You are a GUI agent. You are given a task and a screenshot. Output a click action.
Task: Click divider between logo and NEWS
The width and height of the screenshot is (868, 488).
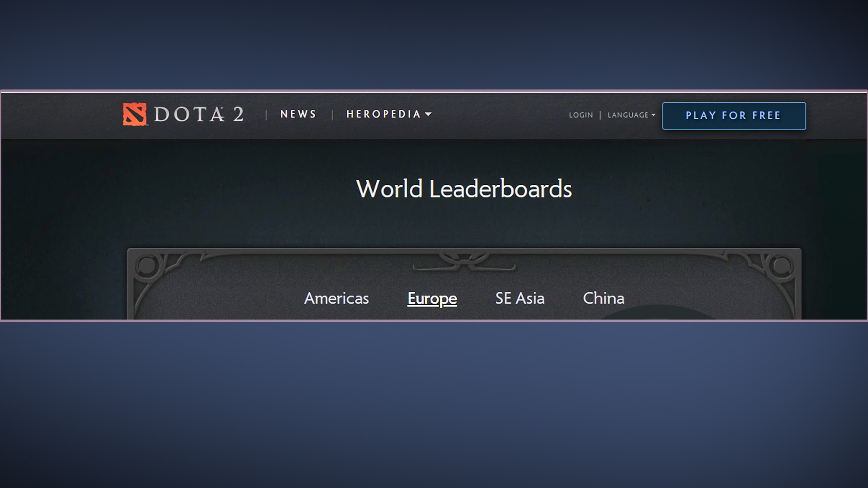266,115
